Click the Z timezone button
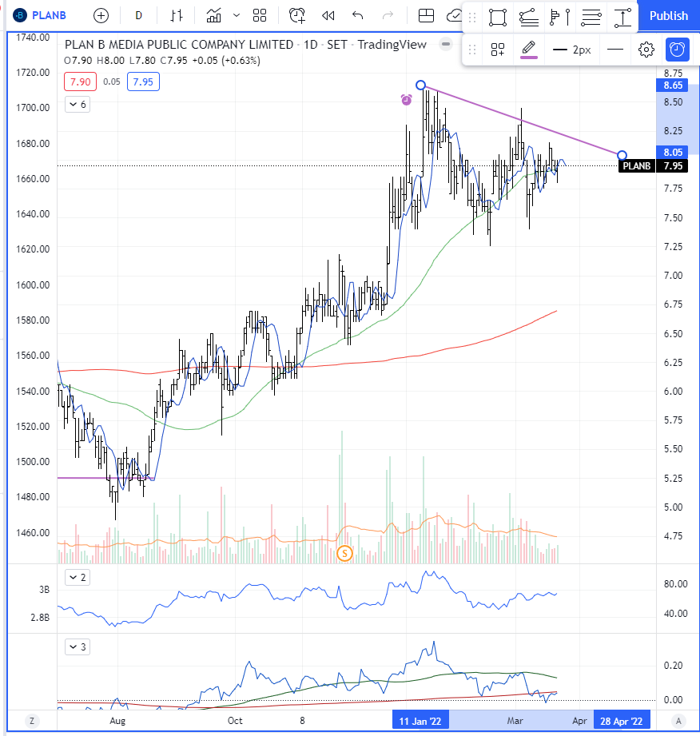This screenshot has width=700, height=736. pyautogui.click(x=32, y=721)
